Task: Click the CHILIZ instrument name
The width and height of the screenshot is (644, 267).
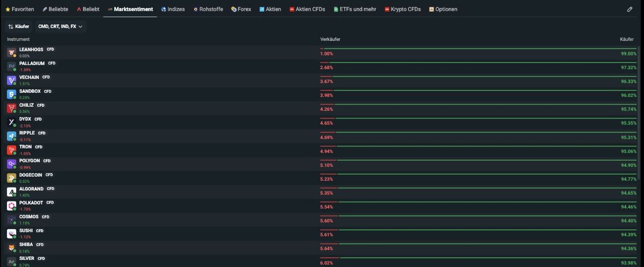Action: [27, 105]
